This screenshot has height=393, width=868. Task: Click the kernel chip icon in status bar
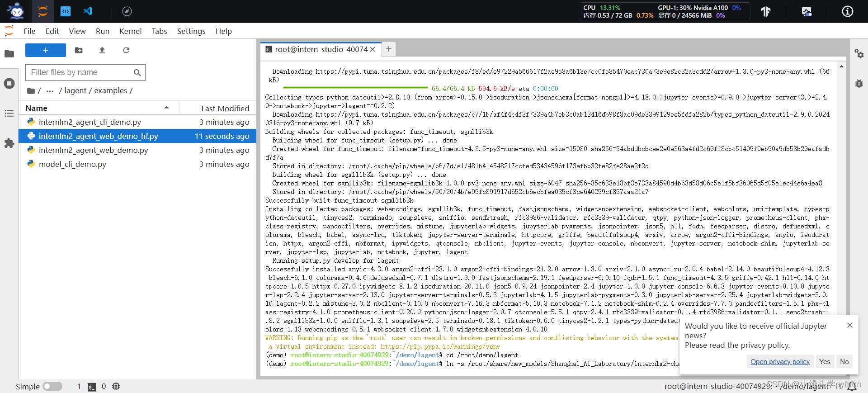tap(116, 386)
